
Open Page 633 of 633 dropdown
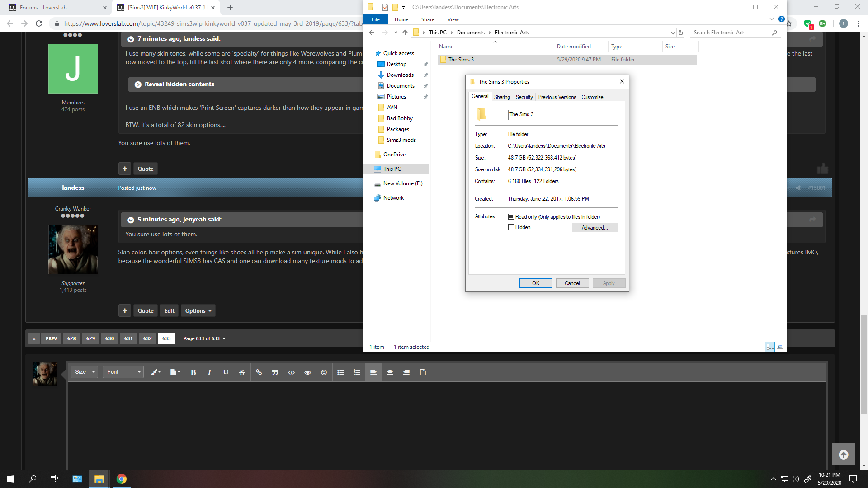pos(204,338)
